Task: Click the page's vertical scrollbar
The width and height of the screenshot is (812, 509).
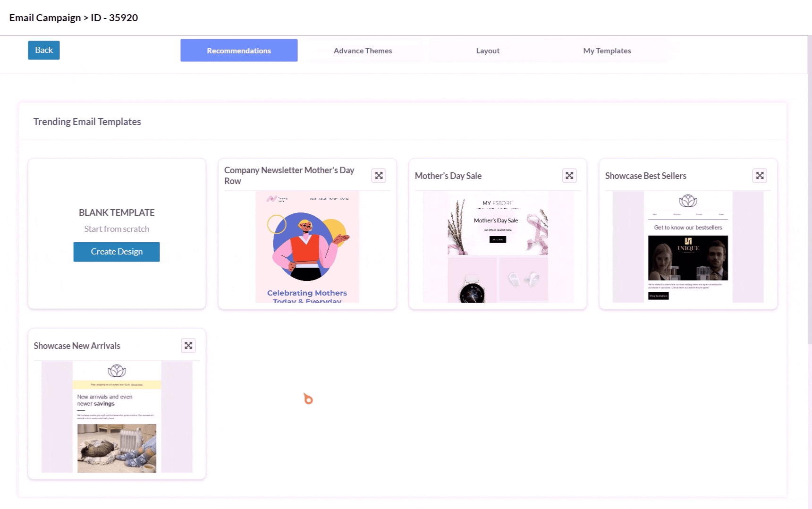Action: point(809,189)
